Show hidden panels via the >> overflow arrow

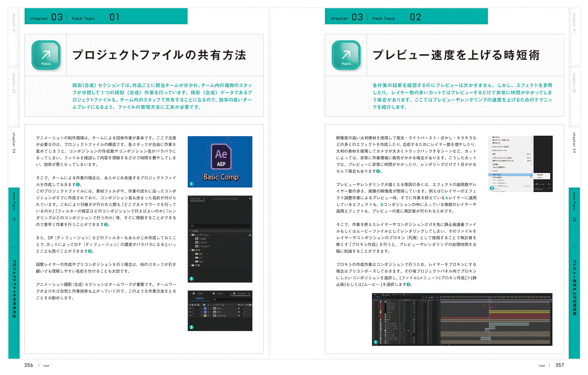tap(250, 199)
